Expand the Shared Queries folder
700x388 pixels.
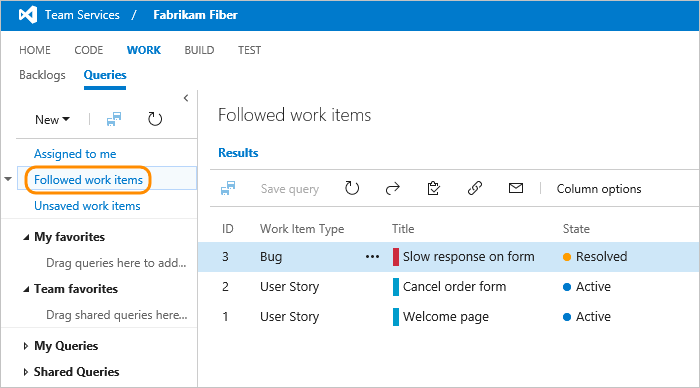point(25,372)
